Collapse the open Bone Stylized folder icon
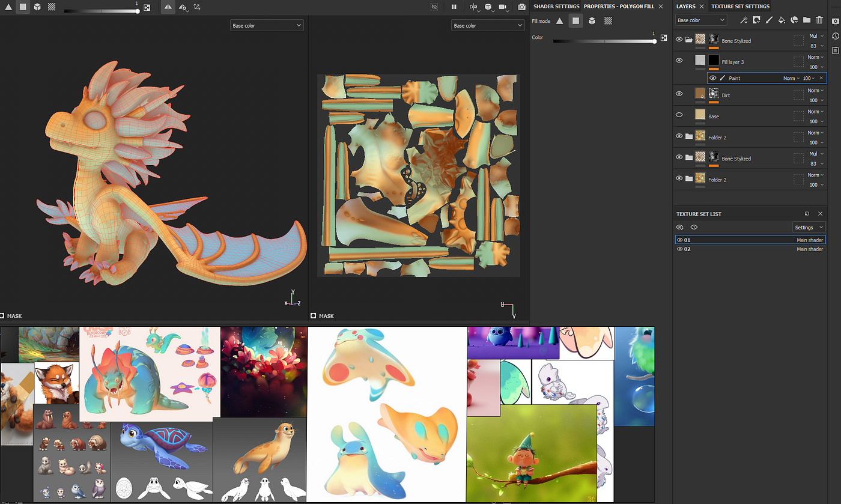The image size is (841, 504). pyautogui.click(x=689, y=40)
